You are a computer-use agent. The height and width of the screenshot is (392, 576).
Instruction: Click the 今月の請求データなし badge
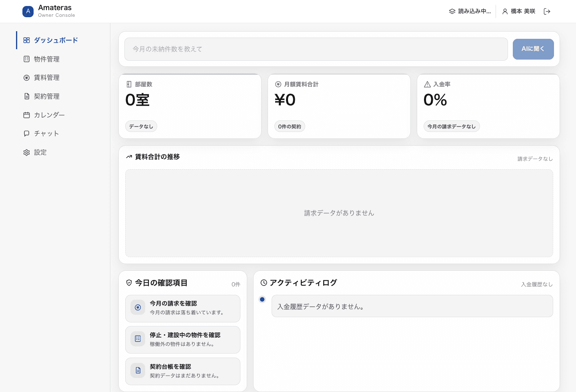(452, 126)
